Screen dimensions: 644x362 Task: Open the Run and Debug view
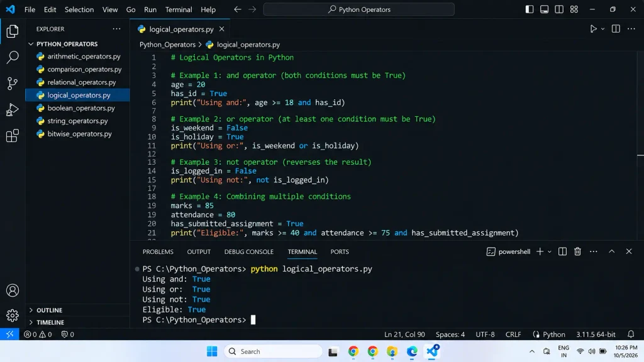click(13, 109)
